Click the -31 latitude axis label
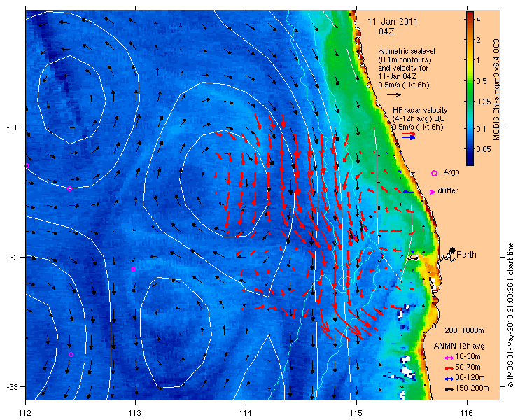 (x=12, y=127)
